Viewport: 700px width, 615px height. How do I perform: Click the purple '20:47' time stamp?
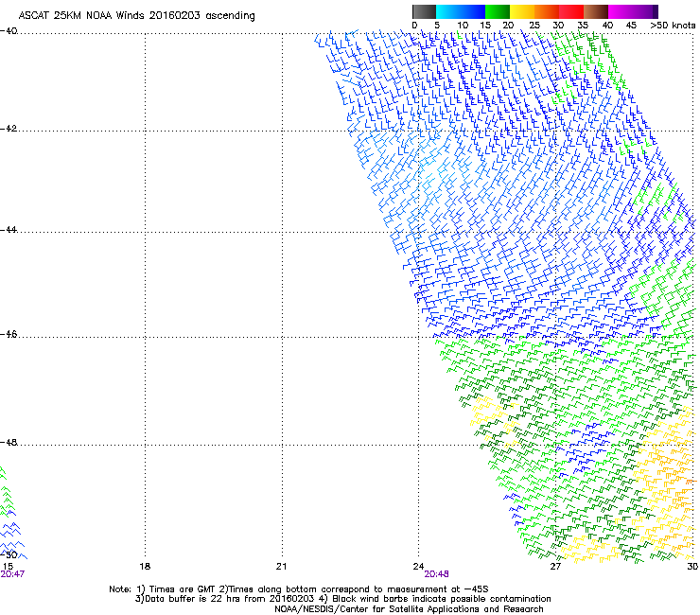click(x=12, y=574)
